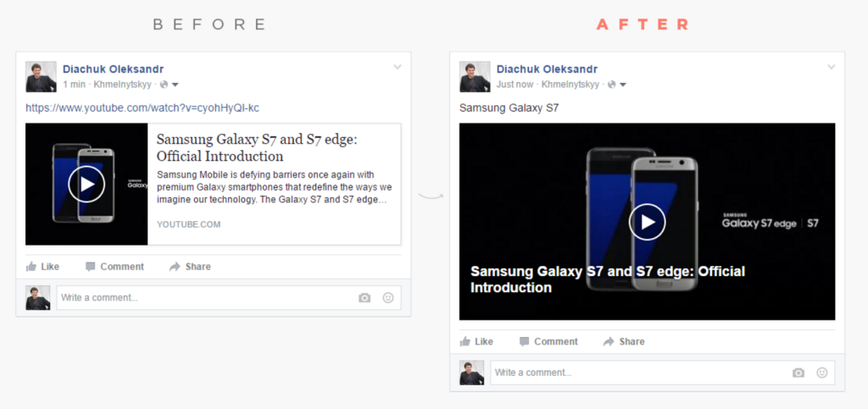Open the post options chevron in the Before post

click(397, 67)
